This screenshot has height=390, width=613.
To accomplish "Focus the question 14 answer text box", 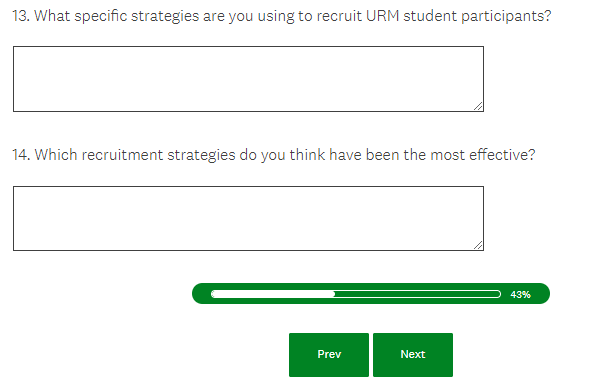I will pyautogui.click(x=248, y=218).
